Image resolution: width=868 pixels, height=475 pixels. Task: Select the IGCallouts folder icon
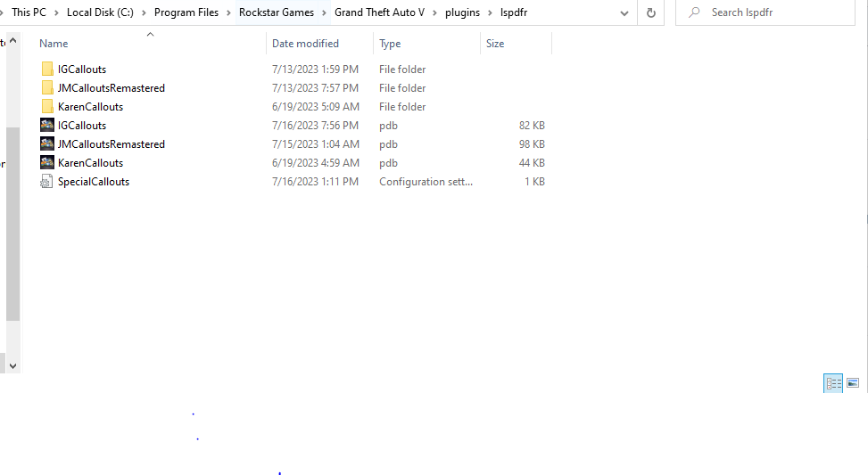tap(47, 70)
